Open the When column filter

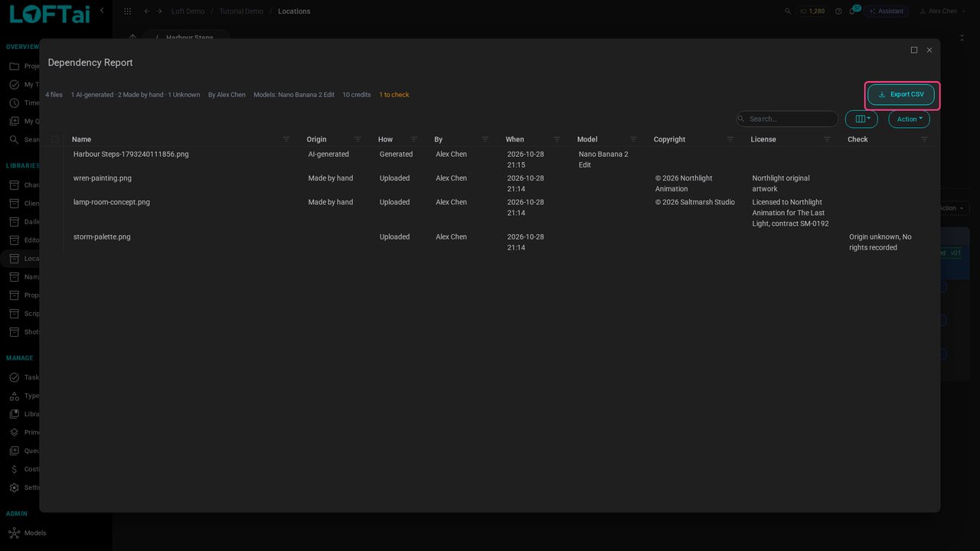(557, 139)
